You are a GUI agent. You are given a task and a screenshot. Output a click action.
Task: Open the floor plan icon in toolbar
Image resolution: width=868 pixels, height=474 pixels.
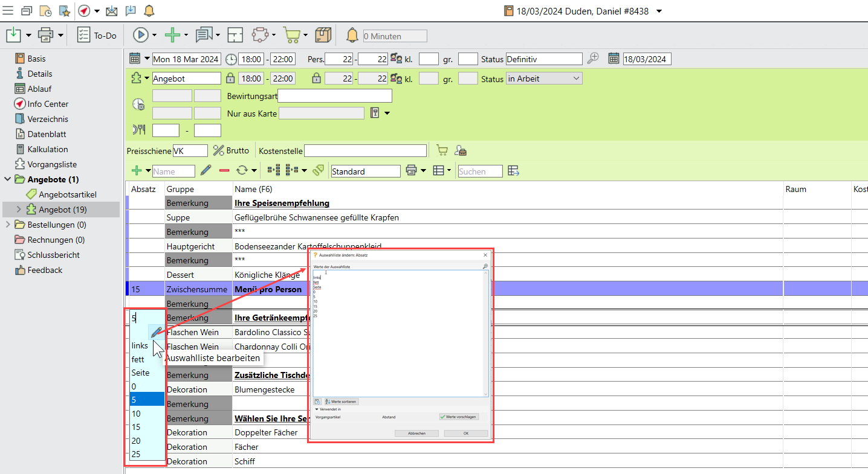pos(235,36)
